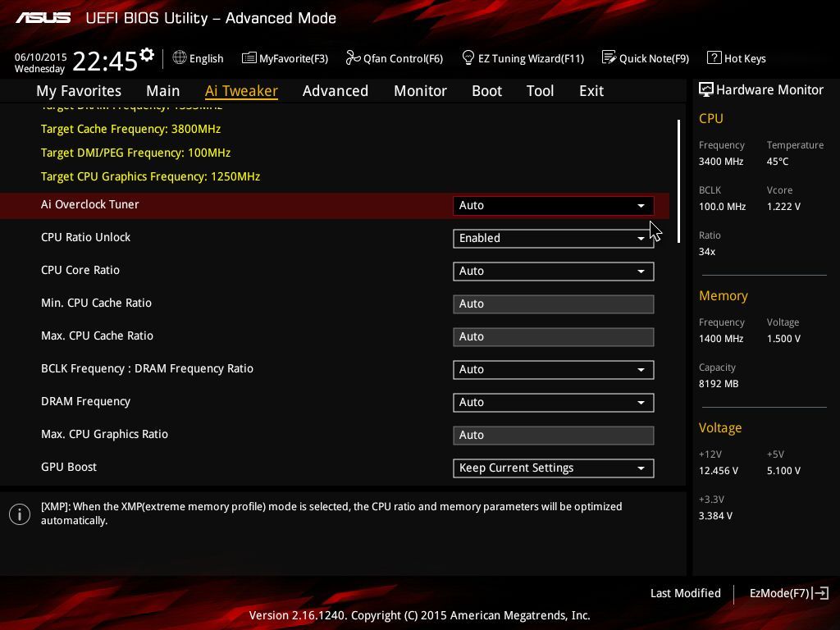Open the DRAM Frequency dropdown

click(554, 402)
